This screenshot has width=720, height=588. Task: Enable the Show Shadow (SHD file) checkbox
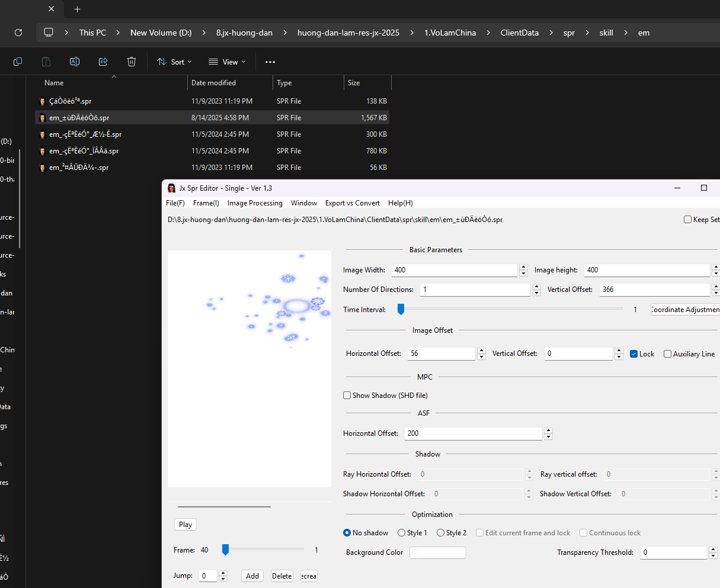[347, 396]
